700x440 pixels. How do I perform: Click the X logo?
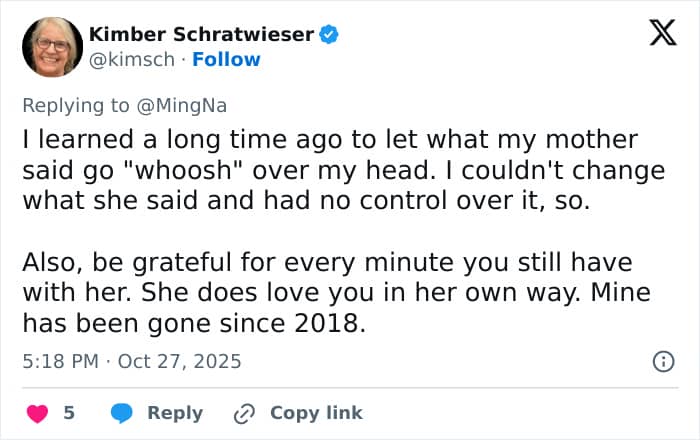(656, 35)
